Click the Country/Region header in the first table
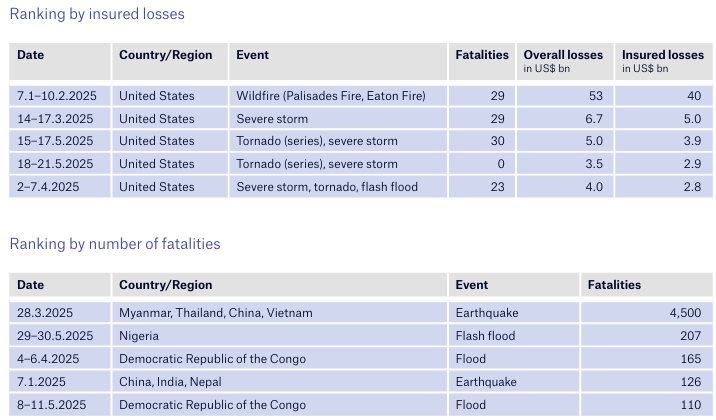 point(170,62)
